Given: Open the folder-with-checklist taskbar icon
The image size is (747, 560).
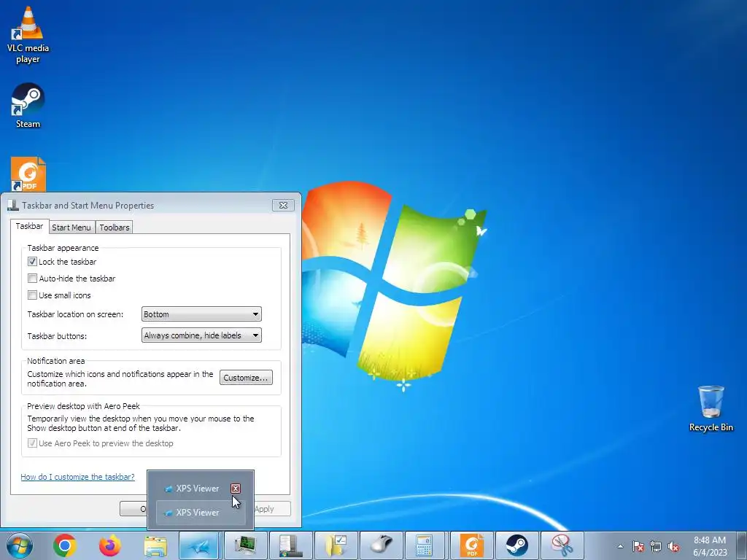Looking at the screenshot, I should click(x=335, y=545).
